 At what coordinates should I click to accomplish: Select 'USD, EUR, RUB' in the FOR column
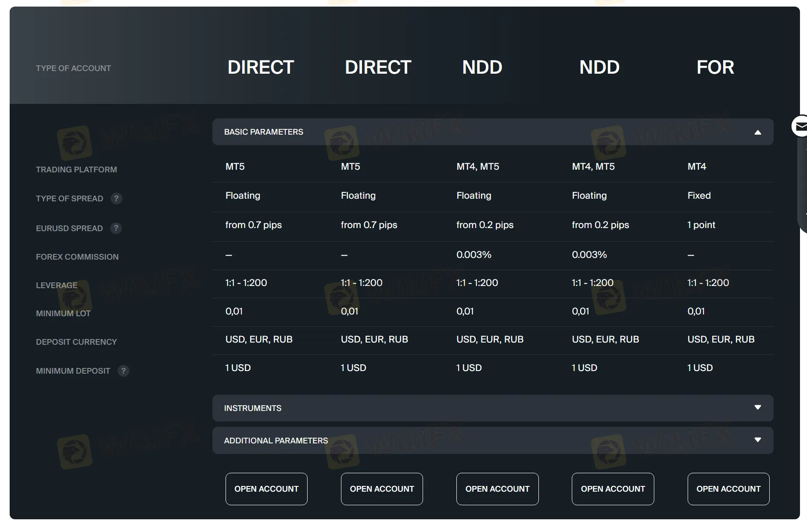click(721, 339)
